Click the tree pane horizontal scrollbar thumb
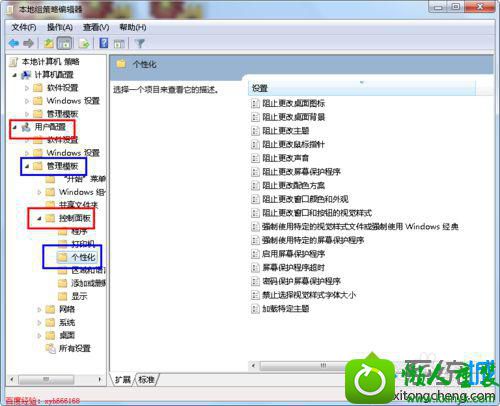Viewport: 500px width, 406px height. click(46, 379)
